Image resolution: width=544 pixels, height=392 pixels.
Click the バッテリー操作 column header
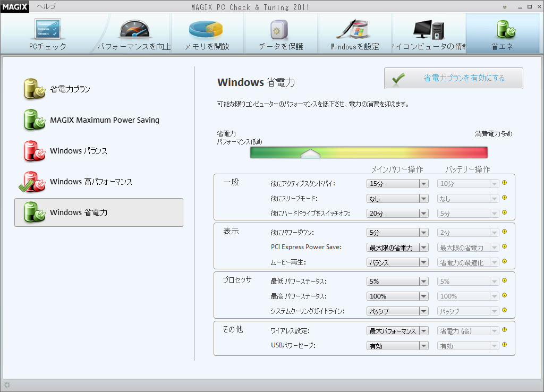[x=467, y=169]
